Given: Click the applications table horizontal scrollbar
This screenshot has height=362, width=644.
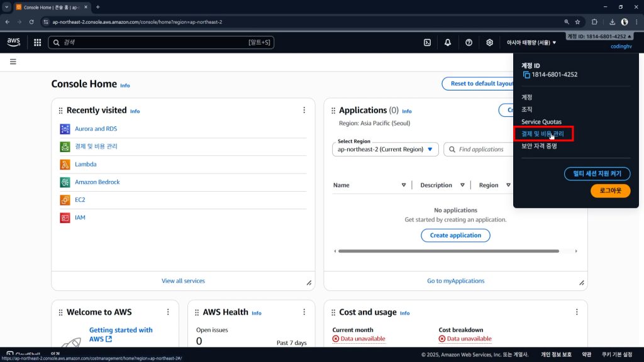Looking at the screenshot, I should point(448,251).
